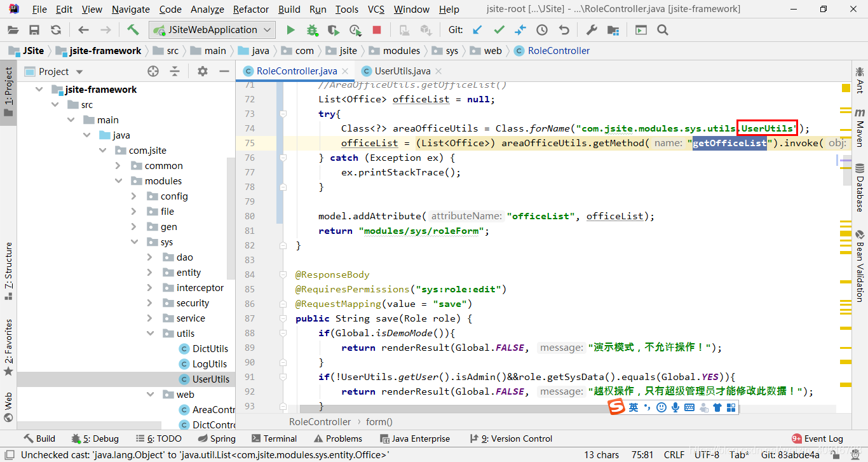
Task: Open the VCS menu
Action: [376, 9]
